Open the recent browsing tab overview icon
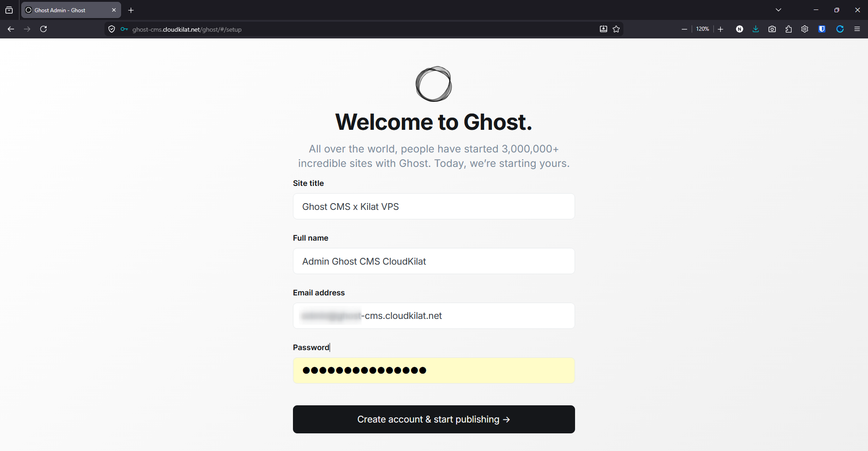The width and height of the screenshot is (868, 451). pos(9,10)
